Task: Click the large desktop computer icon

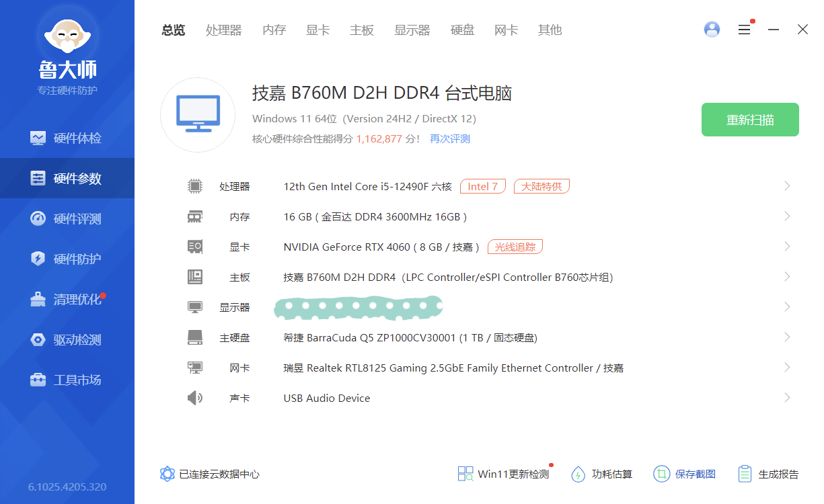Action: (x=198, y=114)
